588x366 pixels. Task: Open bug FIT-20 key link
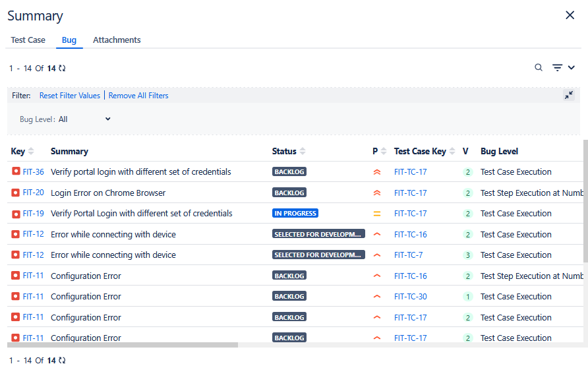(x=34, y=193)
